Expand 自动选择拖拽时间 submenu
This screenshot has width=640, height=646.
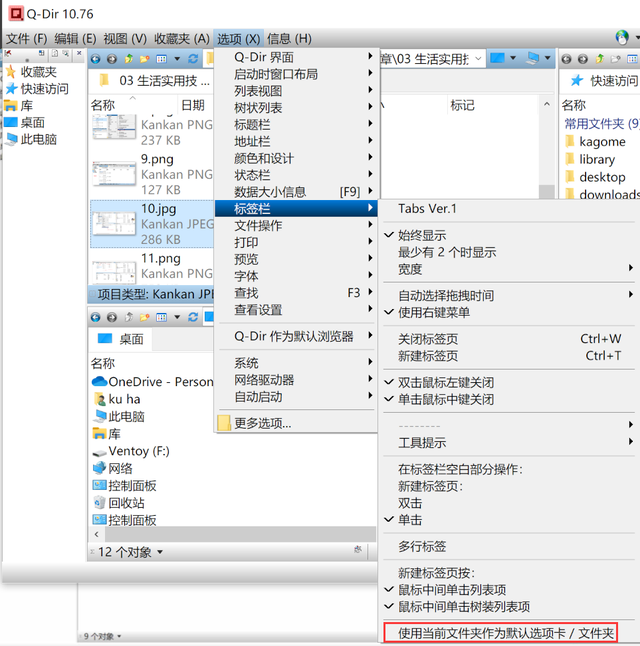tap(509, 296)
